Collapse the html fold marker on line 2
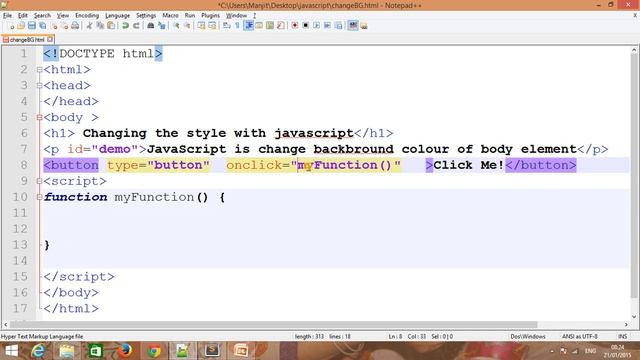Viewport: 640px width, 360px height. point(40,70)
